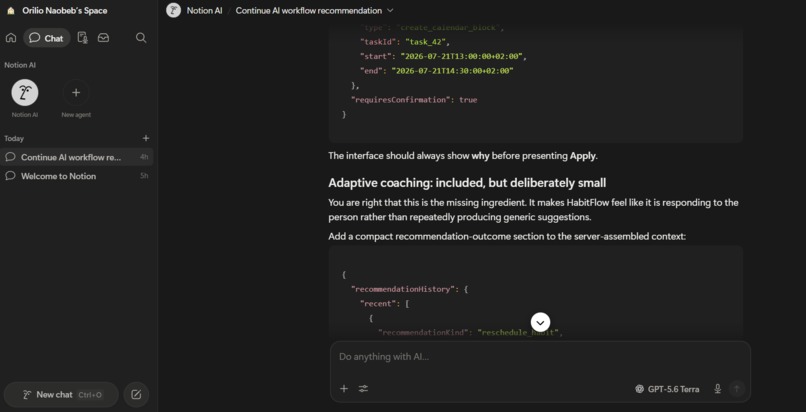The width and height of the screenshot is (806, 412).
Task: Switch to the Chat tab
Action: (x=46, y=38)
